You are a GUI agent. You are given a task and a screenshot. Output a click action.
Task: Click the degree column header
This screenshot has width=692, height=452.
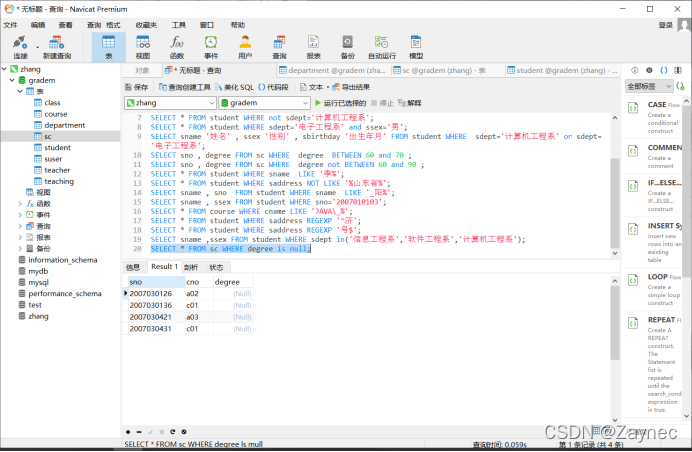[x=233, y=282]
